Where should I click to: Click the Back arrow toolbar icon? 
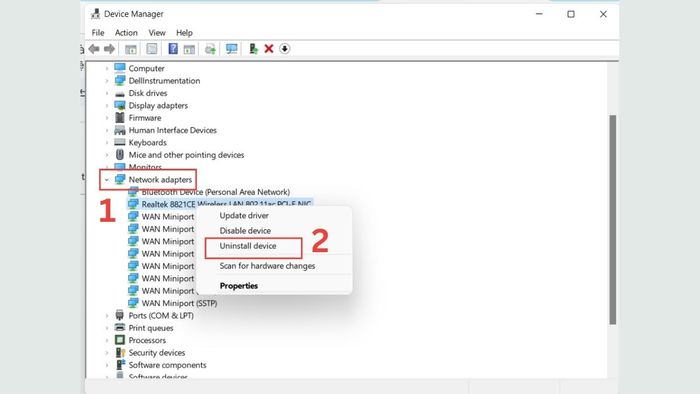tap(94, 49)
